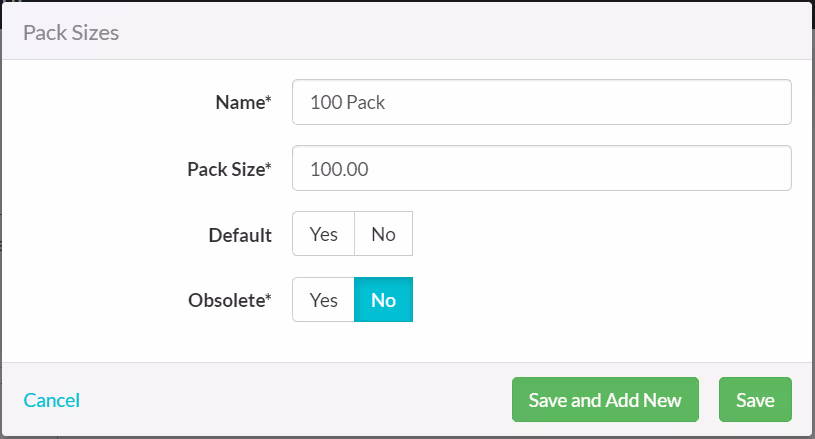Screen dimensions: 815x439
Task: Click the Save and Add New button
Action: point(605,400)
